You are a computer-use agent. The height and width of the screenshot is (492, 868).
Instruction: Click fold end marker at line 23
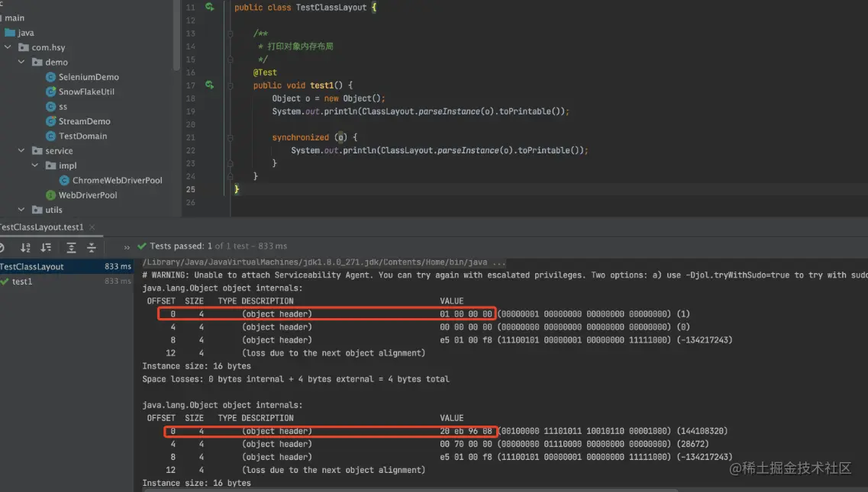pyautogui.click(x=231, y=164)
